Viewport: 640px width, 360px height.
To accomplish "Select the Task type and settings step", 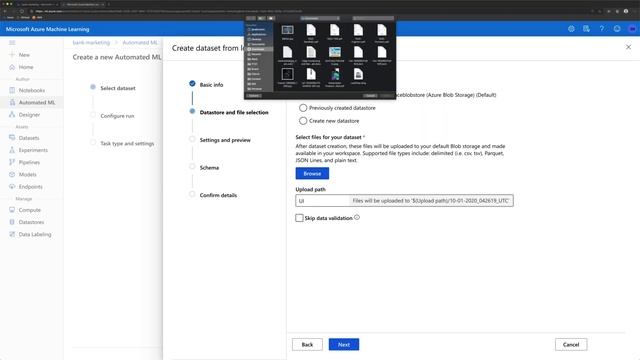I will coord(127,144).
